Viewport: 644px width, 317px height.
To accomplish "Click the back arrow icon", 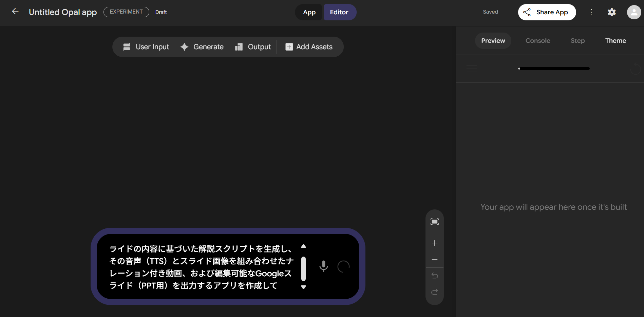I will (15, 12).
